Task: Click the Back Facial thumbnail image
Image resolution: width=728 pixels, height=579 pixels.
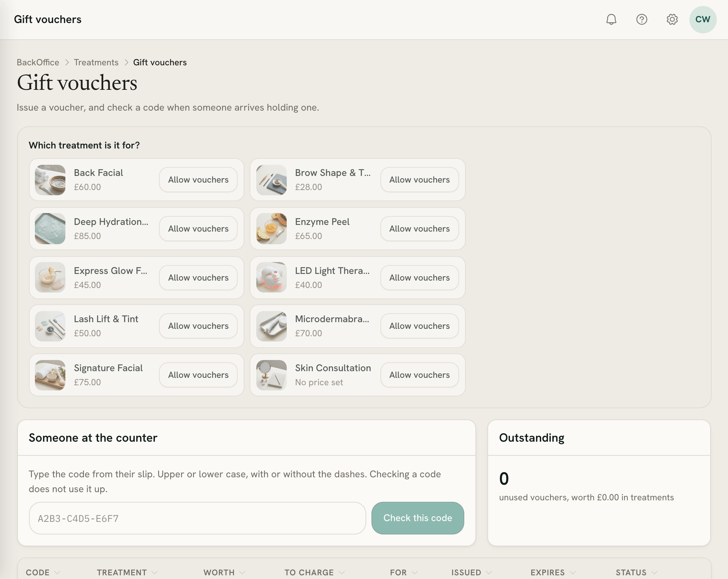Action: [50, 180]
